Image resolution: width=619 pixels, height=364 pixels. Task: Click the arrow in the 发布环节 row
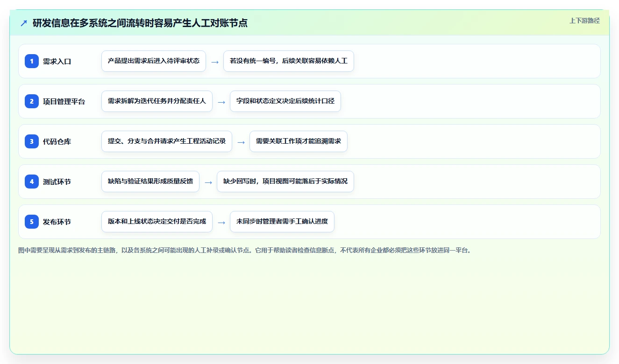(x=221, y=222)
